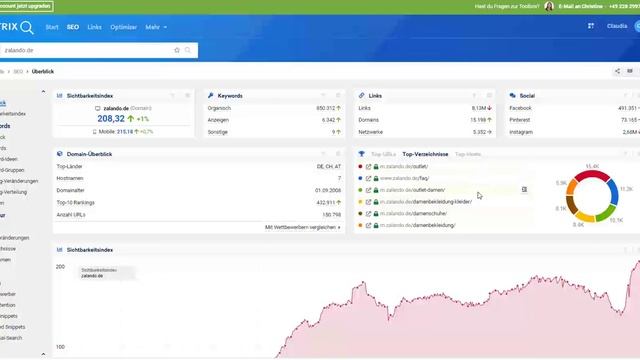Click the trophy icon beside Top-URLs
This screenshot has width=640, height=360.
[361, 154]
